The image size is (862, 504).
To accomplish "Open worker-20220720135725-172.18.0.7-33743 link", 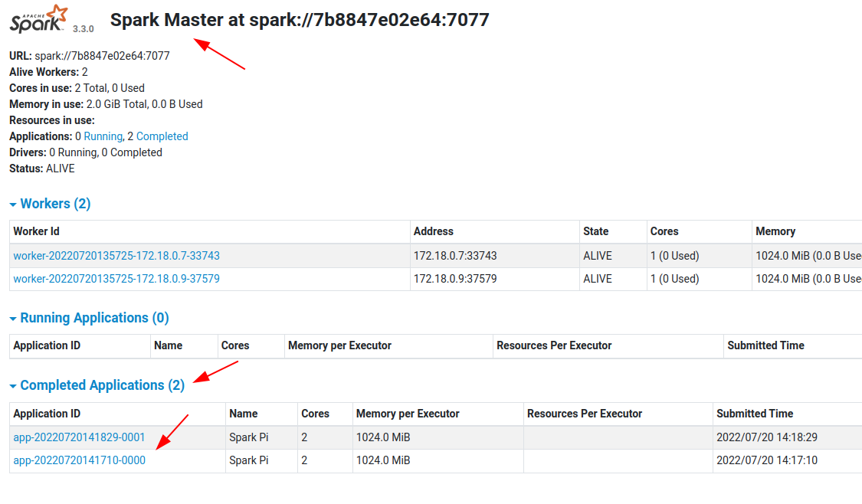I will pyautogui.click(x=116, y=256).
